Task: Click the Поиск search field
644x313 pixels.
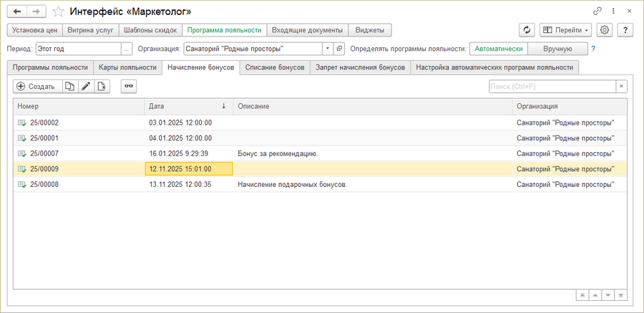Action: tap(552, 86)
